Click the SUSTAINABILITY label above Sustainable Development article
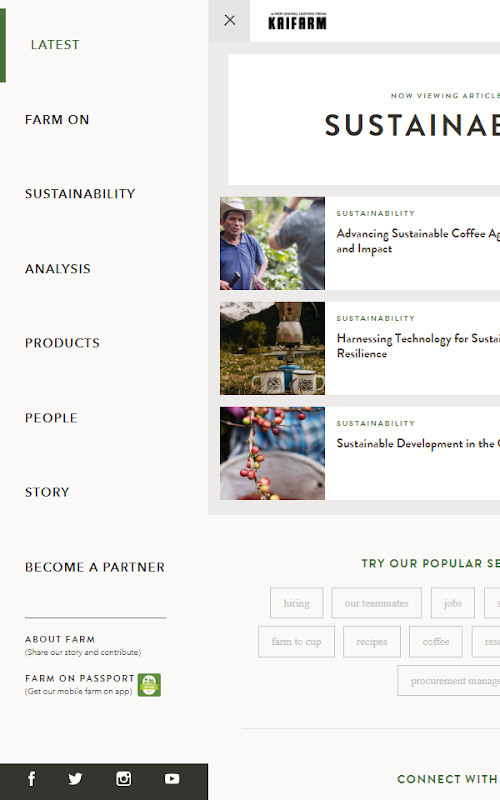 [376, 423]
